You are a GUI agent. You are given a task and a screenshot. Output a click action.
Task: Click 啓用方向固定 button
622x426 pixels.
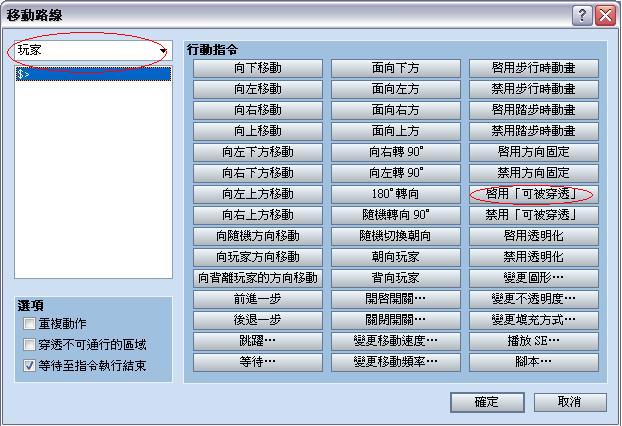coord(534,152)
